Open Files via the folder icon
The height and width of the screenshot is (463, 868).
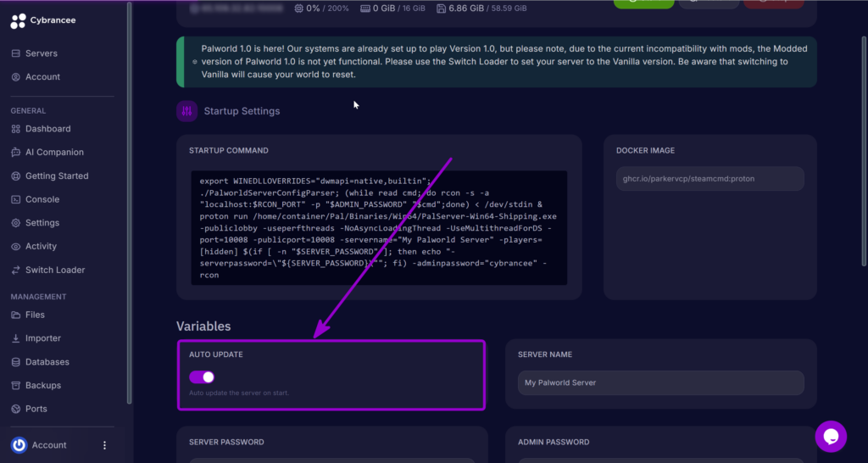point(15,315)
